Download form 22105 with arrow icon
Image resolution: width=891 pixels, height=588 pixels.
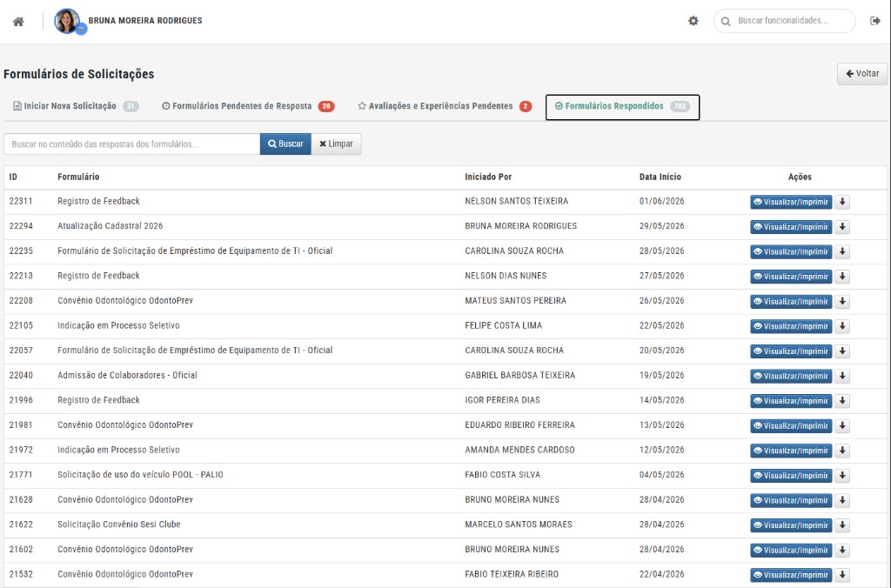tap(842, 327)
